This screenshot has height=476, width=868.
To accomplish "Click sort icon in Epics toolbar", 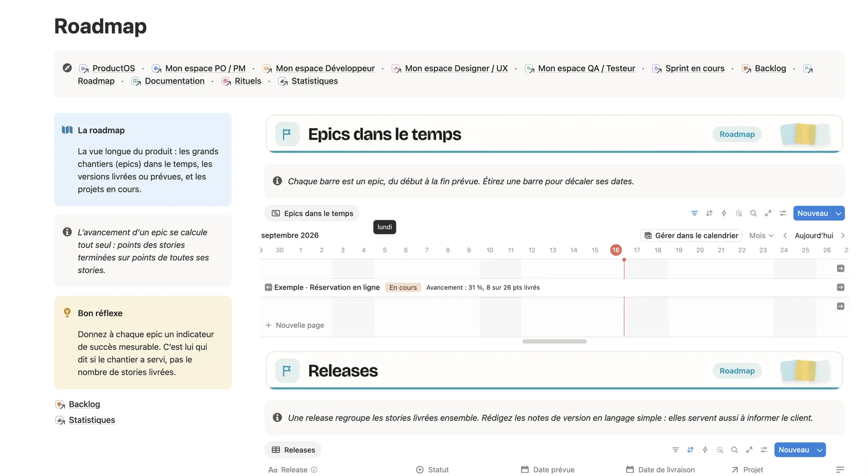I will tap(709, 213).
